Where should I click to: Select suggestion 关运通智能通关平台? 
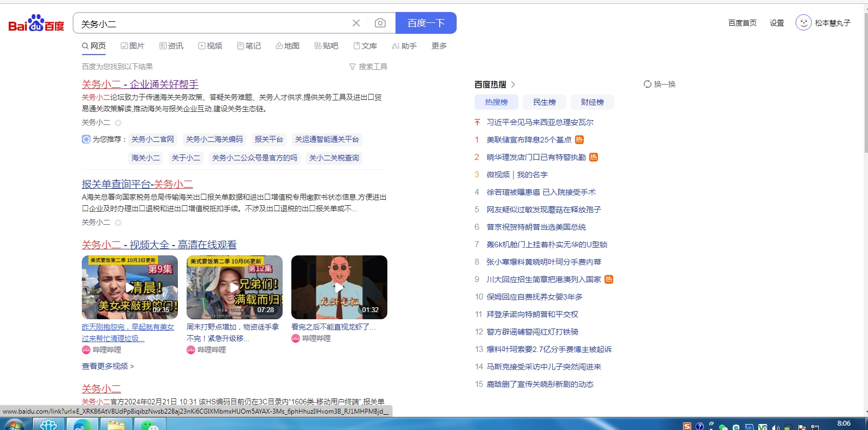click(x=327, y=139)
